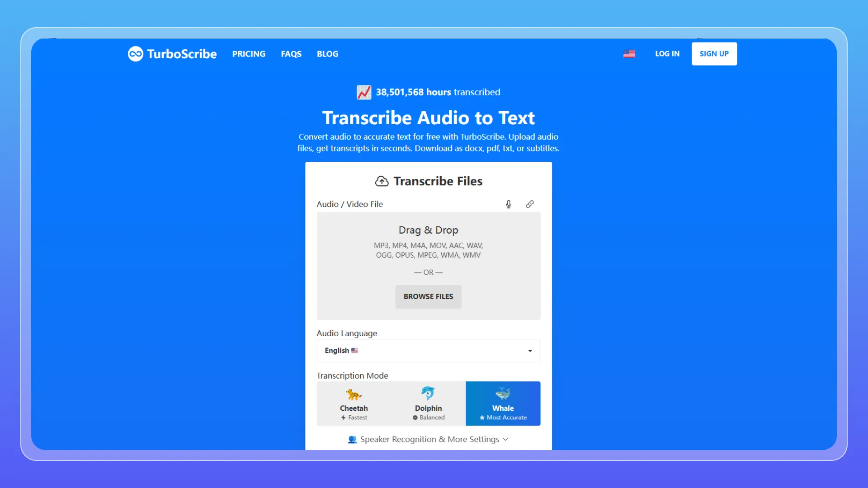868x488 pixels.
Task: Select Whale most accurate mode
Action: [x=503, y=404]
